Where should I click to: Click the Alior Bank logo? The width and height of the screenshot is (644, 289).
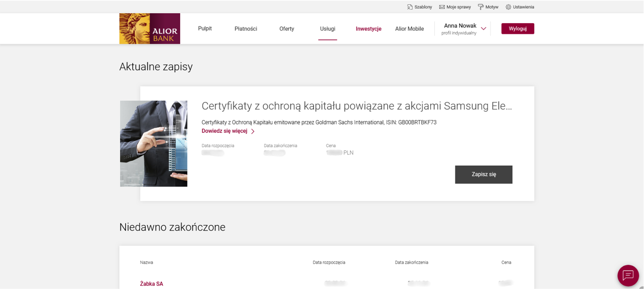pyautogui.click(x=150, y=29)
